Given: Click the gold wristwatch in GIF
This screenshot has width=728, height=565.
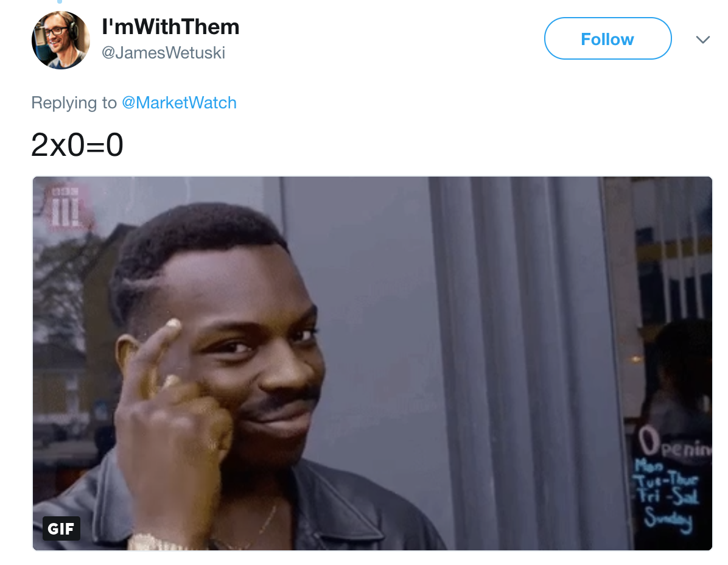Looking at the screenshot, I should coord(156,542).
